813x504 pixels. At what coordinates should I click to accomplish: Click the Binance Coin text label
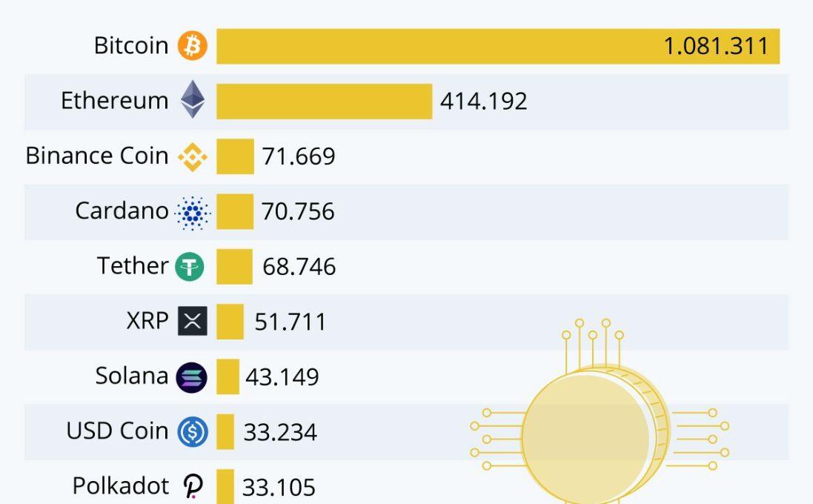97,156
